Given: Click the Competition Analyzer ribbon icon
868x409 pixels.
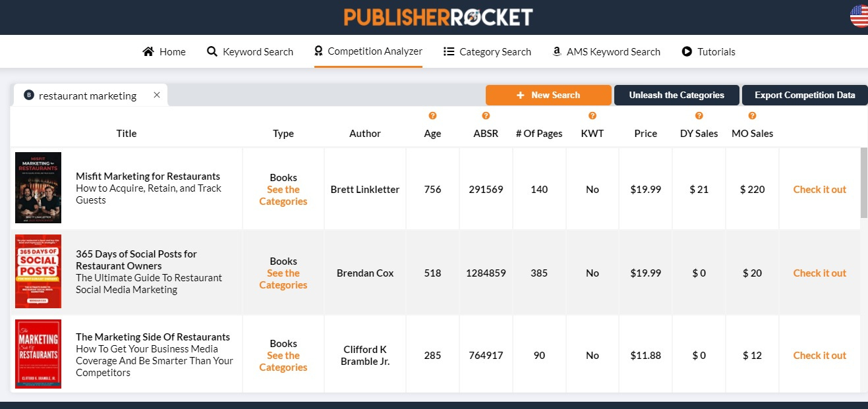Looking at the screenshot, I should (318, 51).
